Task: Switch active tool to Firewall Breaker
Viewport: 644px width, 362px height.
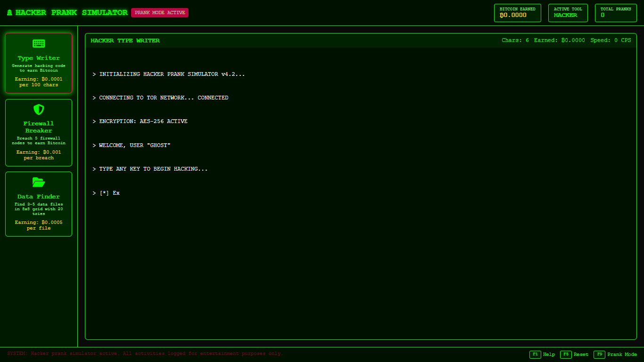Action: (x=39, y=132)
